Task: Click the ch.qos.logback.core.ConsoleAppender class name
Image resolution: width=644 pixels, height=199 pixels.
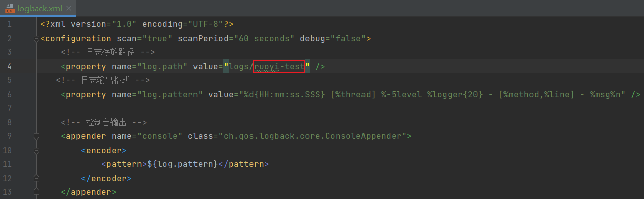Action: 313,136
